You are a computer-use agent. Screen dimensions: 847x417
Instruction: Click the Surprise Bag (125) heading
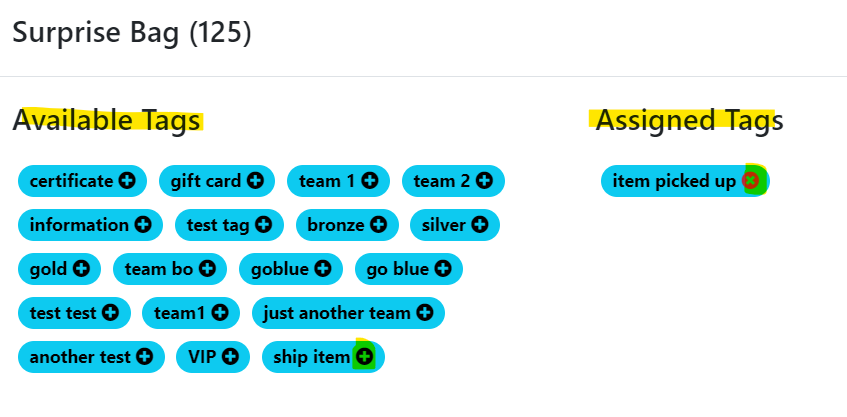132,33
